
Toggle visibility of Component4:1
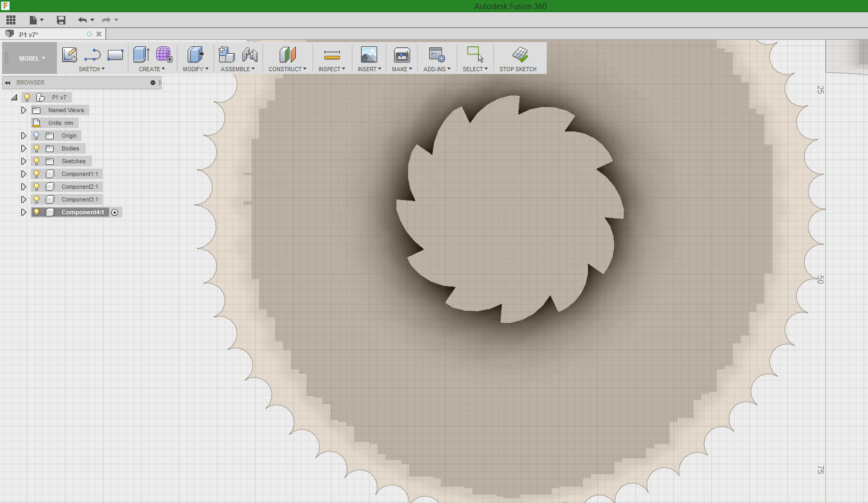tap(37, 212)
